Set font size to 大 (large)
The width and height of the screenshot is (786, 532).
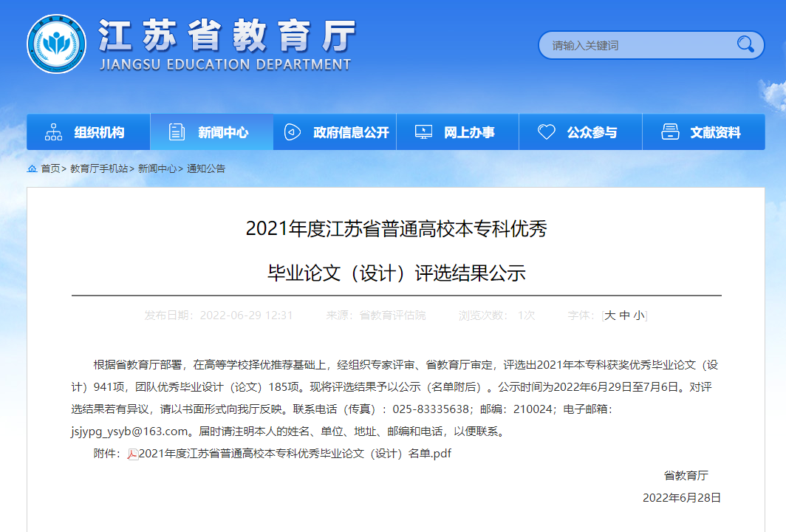[609, 316]
